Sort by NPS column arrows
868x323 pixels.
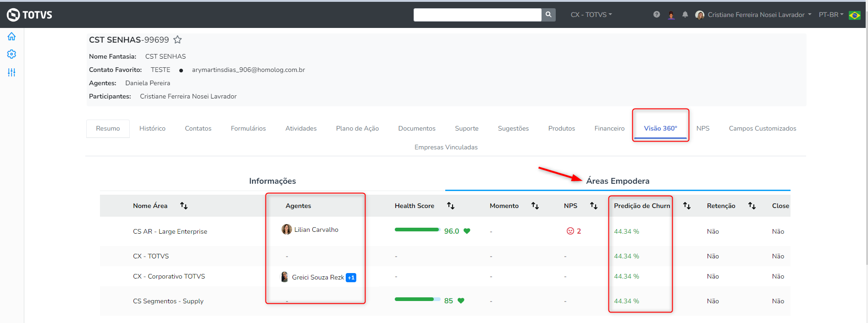click(594, 206)
